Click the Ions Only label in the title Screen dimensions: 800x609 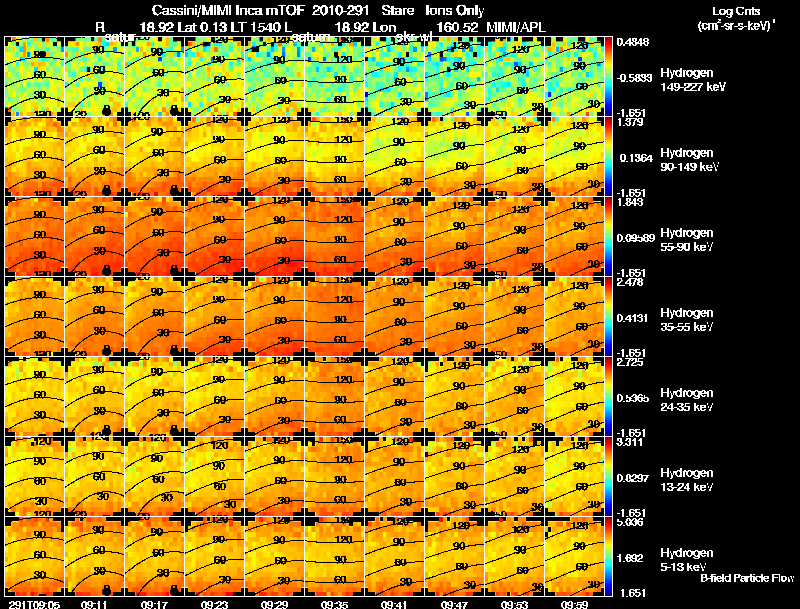tap(455, 10)
